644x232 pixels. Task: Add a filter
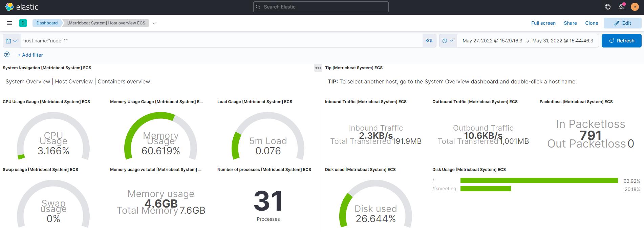[30, 55]
